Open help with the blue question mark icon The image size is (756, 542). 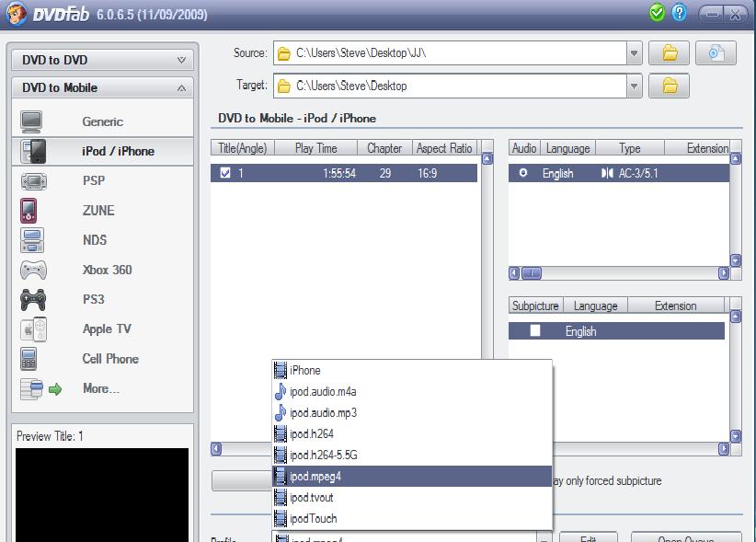pyautogui.click(x=679, y=13)
